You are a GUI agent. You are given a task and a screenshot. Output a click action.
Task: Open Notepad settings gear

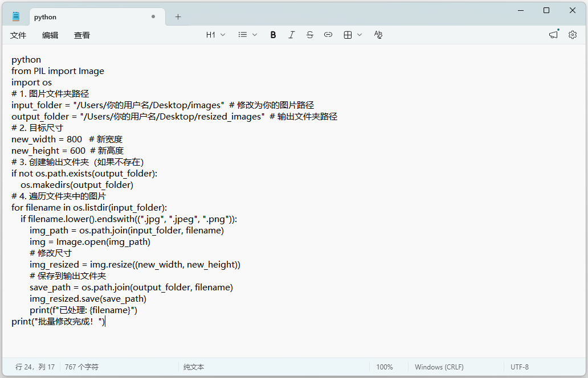coord(572,35)
